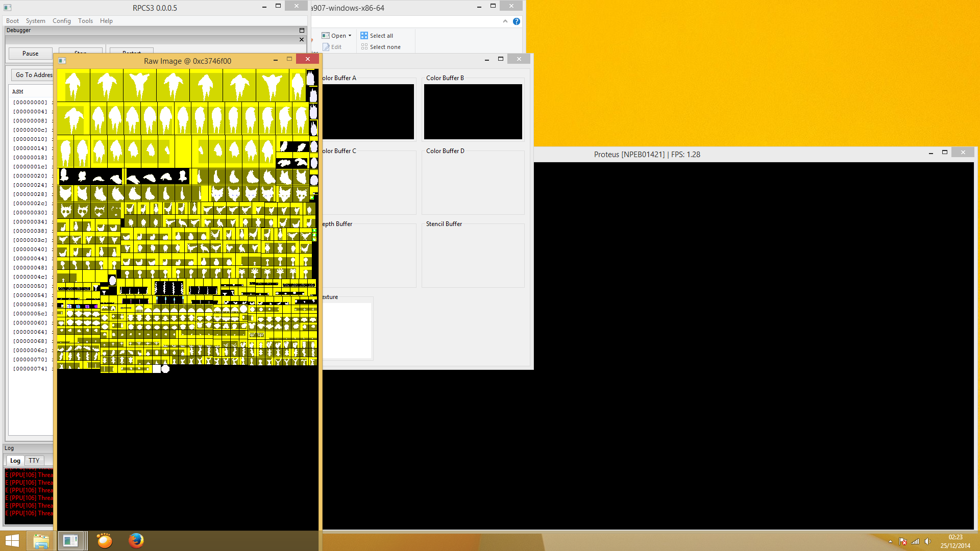Click the Texture preview image
Viewport: 980px width, 551px height.
pos(347,331)
